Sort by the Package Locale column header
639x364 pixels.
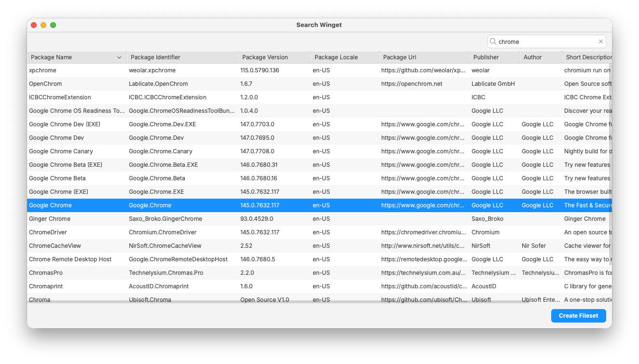345,57
